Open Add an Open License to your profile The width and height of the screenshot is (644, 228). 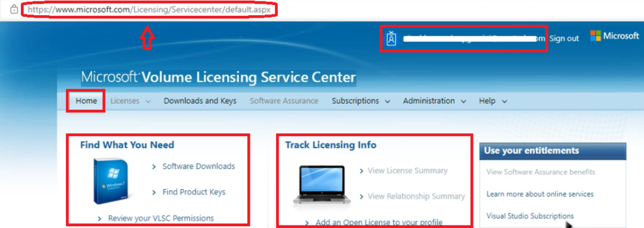click(x=379, y=222)
